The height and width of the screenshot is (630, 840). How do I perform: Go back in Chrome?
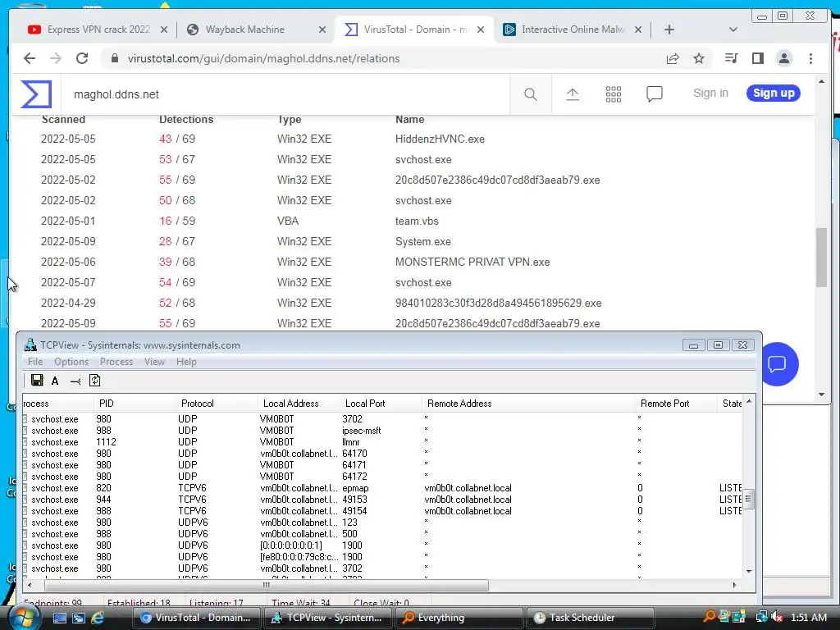(x=30, y=58)
